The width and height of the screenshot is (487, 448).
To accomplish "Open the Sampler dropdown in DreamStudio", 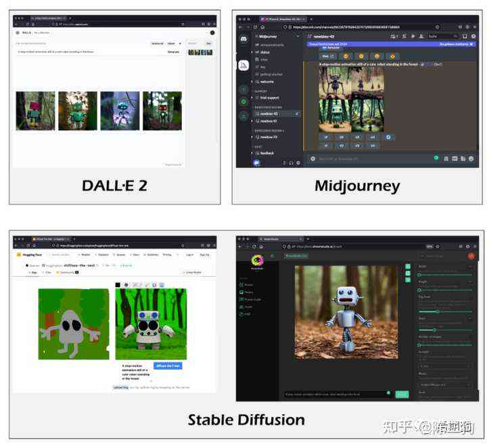I will [x=445, y=366].
